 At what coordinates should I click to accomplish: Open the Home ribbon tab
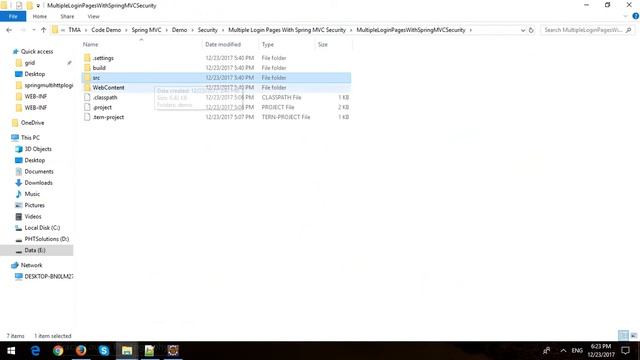[40, 16]
